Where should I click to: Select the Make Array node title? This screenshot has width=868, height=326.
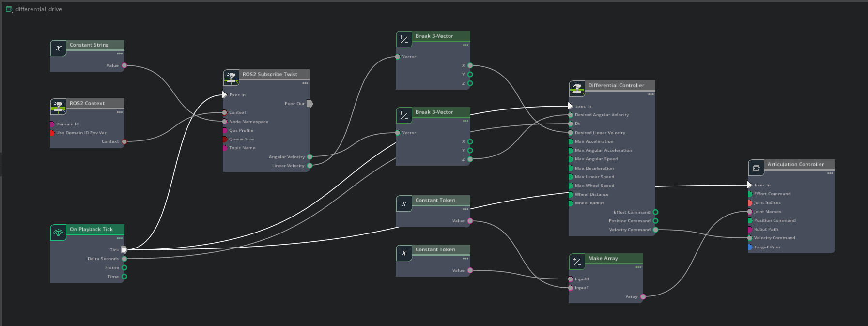[603, 259]
